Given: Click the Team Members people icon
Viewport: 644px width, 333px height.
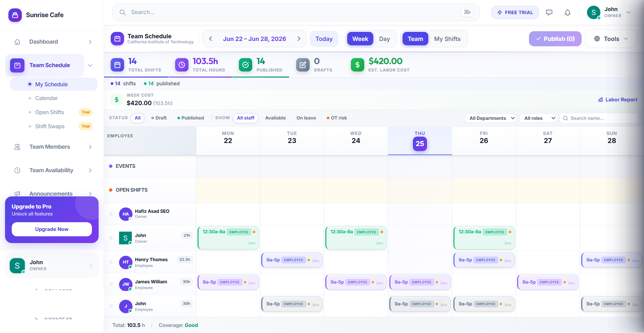Looking at the screenshot, I should (17, 147).
